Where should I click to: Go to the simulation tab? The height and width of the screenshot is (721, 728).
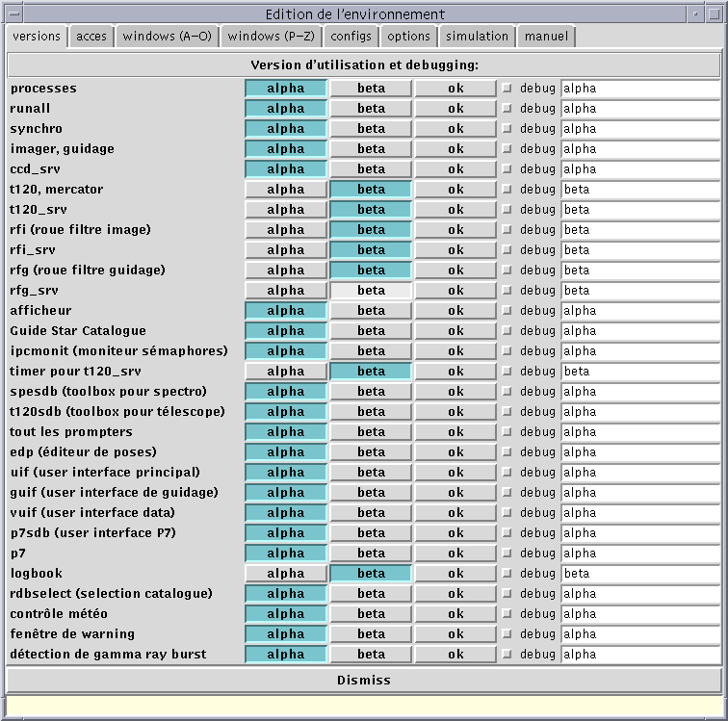tap(477, 37)
